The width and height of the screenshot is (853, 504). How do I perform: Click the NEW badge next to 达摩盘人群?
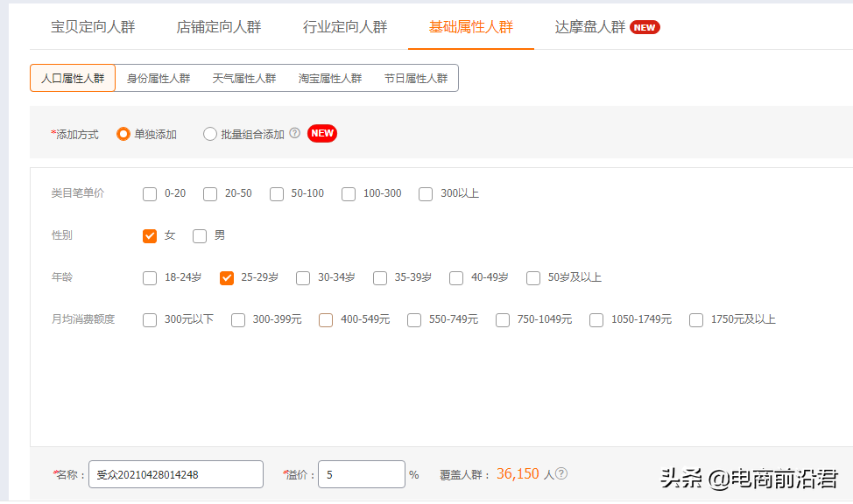(645, 27)
